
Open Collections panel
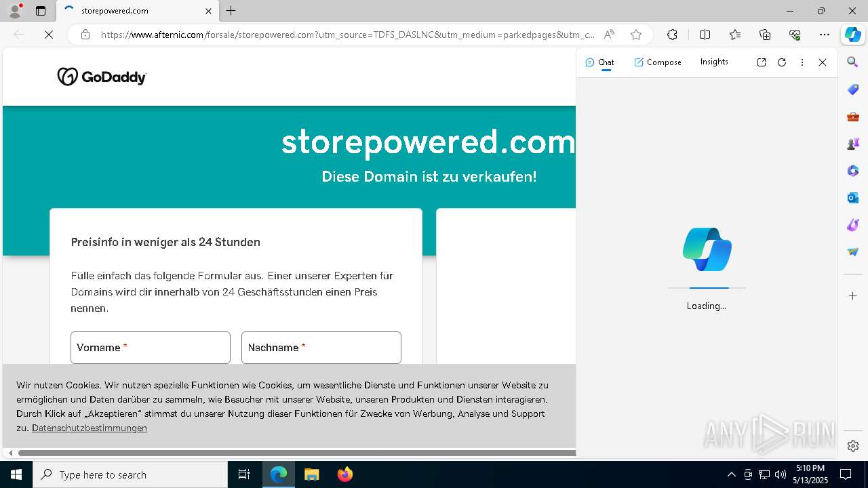(x=765, y=35)
